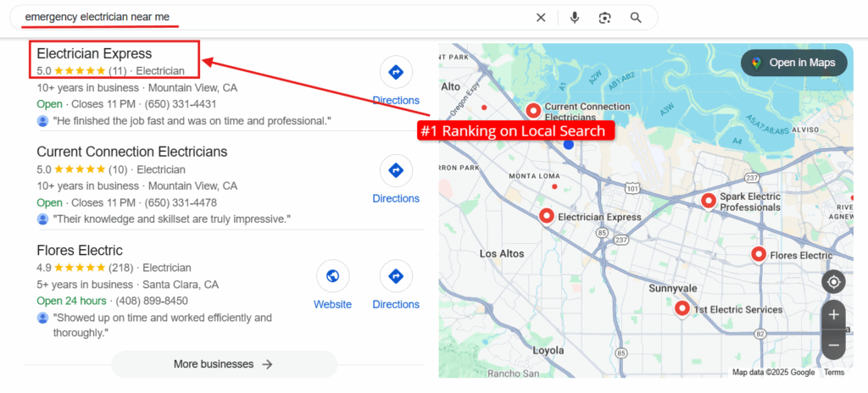Select phone number (650) 331-4431
Viewport: 868px width, 393px height.
[x=181, y=104]
